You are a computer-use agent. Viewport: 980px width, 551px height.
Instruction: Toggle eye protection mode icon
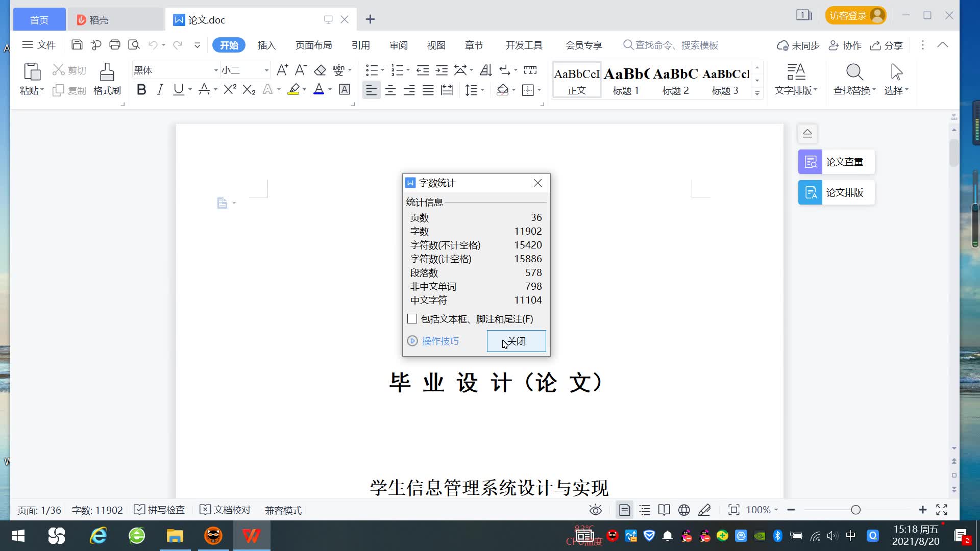click(595, 510)
